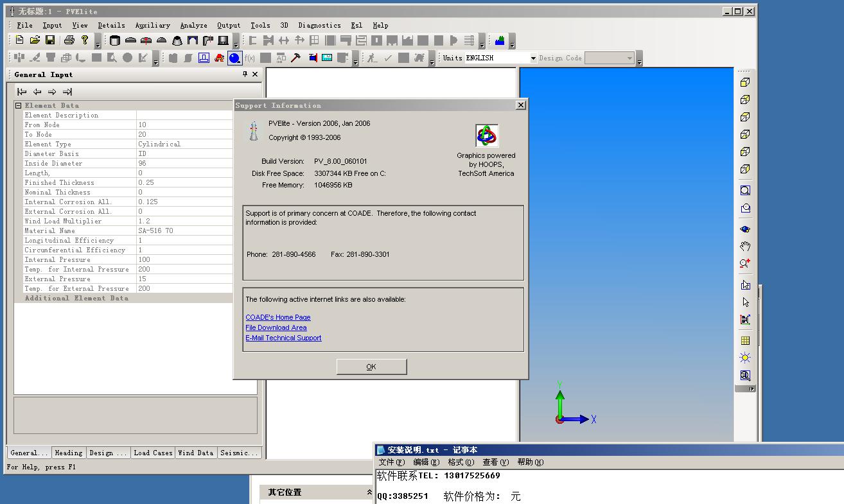
Task: Click the Wind Load Multiplier value 1.2
Action: coord(184,221)
